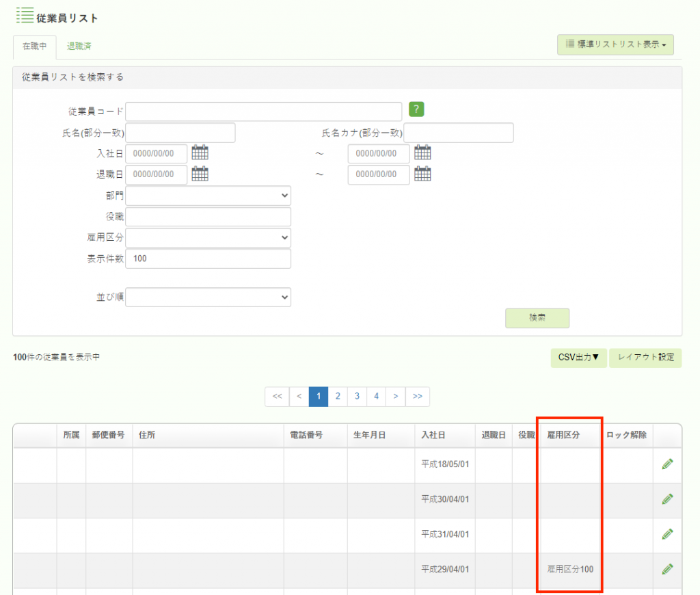Click the 退職日 column header

click(x=494, y=435)
